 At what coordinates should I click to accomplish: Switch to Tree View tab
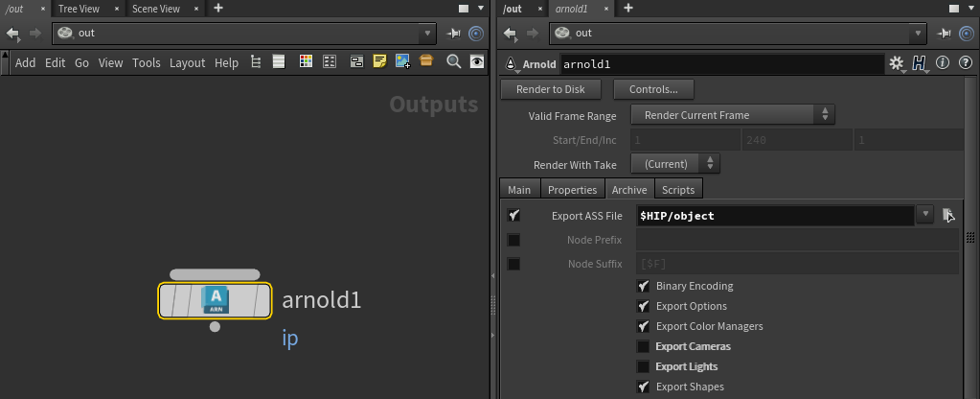point(79,9)
